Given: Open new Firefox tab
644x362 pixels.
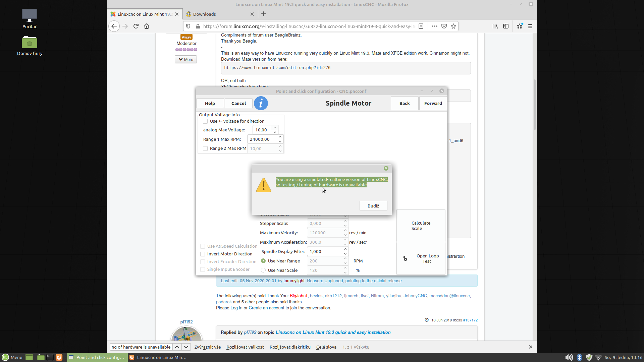Looking at the screenshot, I should tap(264, 14).
